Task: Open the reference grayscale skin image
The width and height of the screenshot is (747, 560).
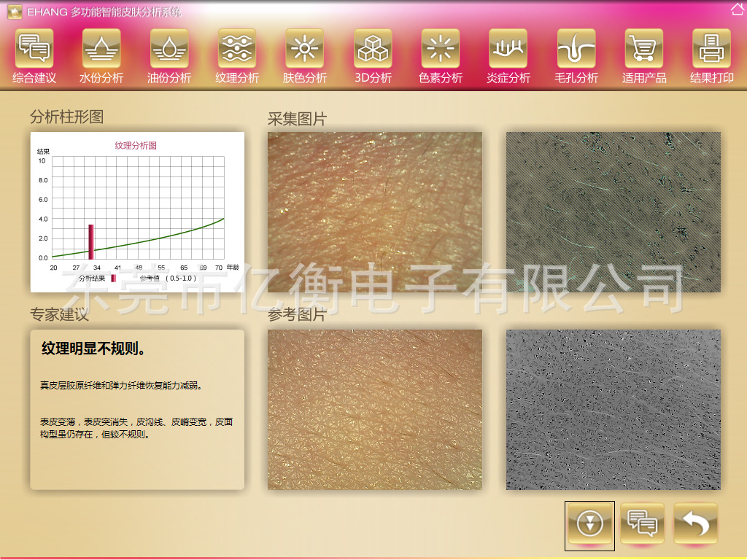Action: tap(613, 409)
